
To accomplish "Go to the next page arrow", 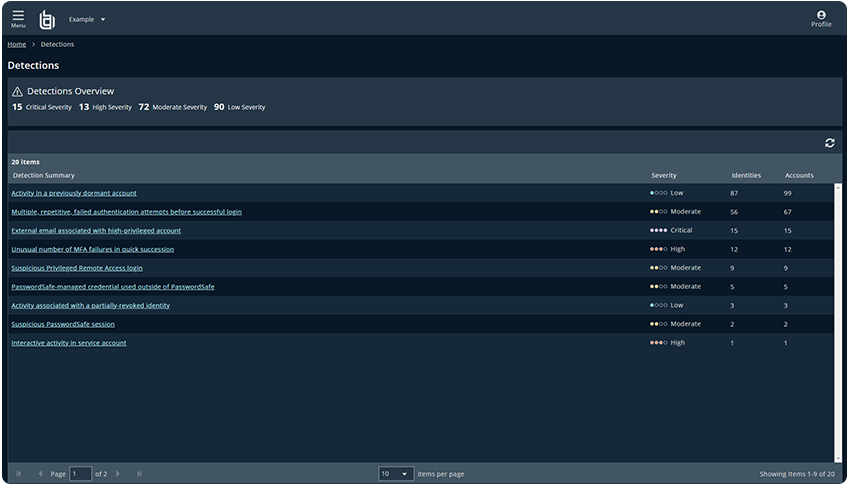I will 118,473.
